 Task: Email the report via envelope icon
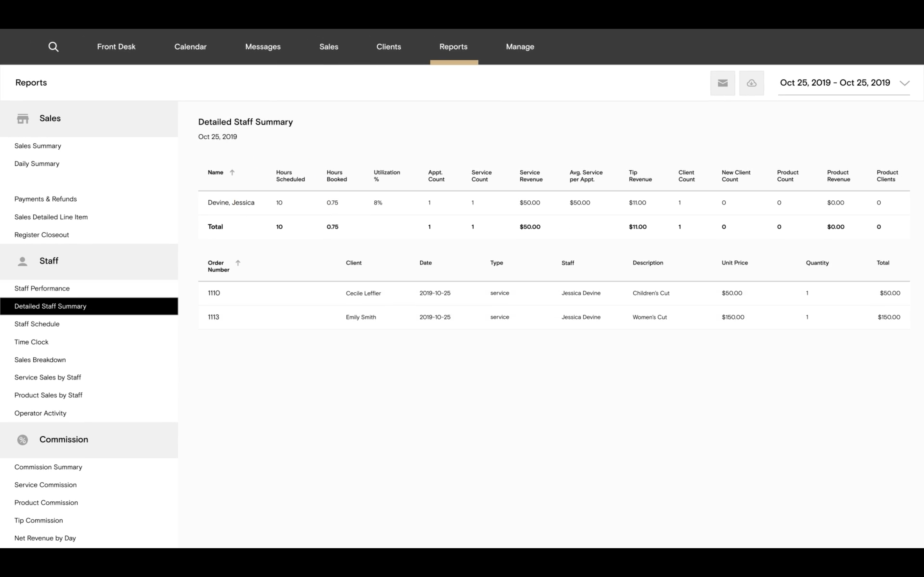(x=723, y=83)
